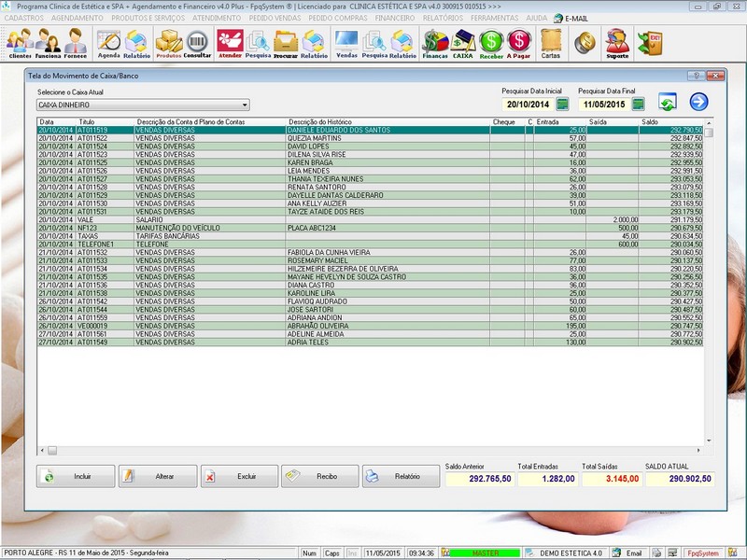
Task: Click the green MASTER status indicator
Action: point(485,553)
